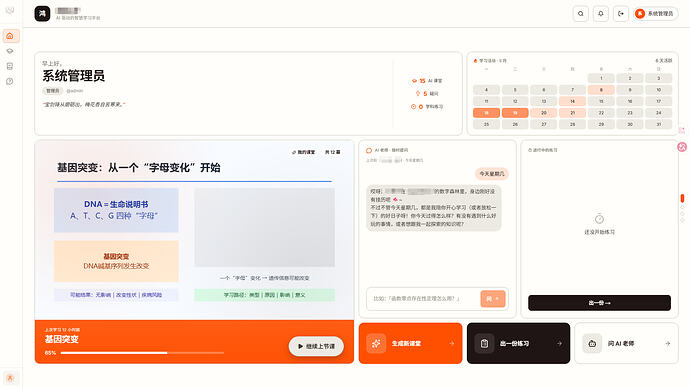Image resolution: width=690 pixels, height=388 pixels.
Task: Open the help question-mark sidebar icon
Action: pyautogui.click(x=10, y=81)
